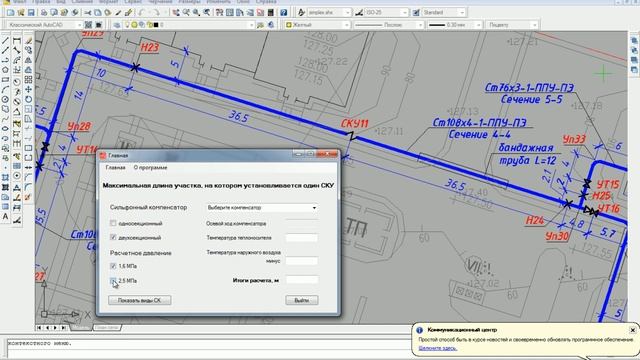Image resolution: width=640 pixels, height=360 pixels.
Task: Select the Linear Dimension tool
Action: click(x=17, y=41)
